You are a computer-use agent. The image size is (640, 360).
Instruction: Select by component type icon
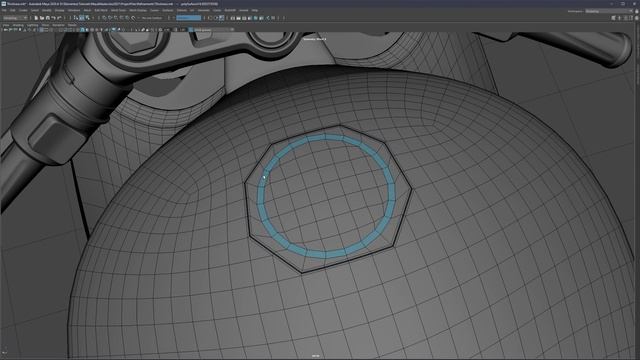coord(87,18)
